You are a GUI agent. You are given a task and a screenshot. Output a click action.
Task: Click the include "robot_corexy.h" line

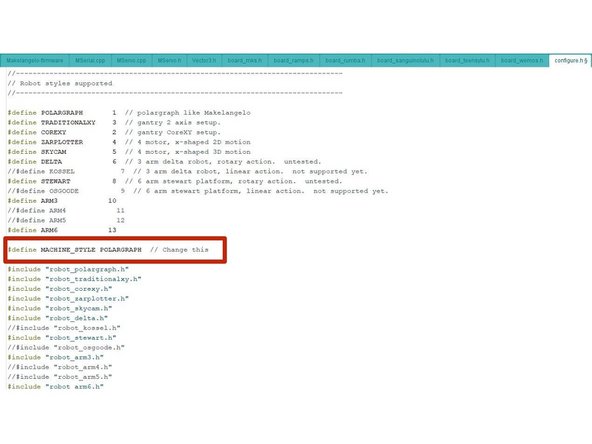point(60,289)
